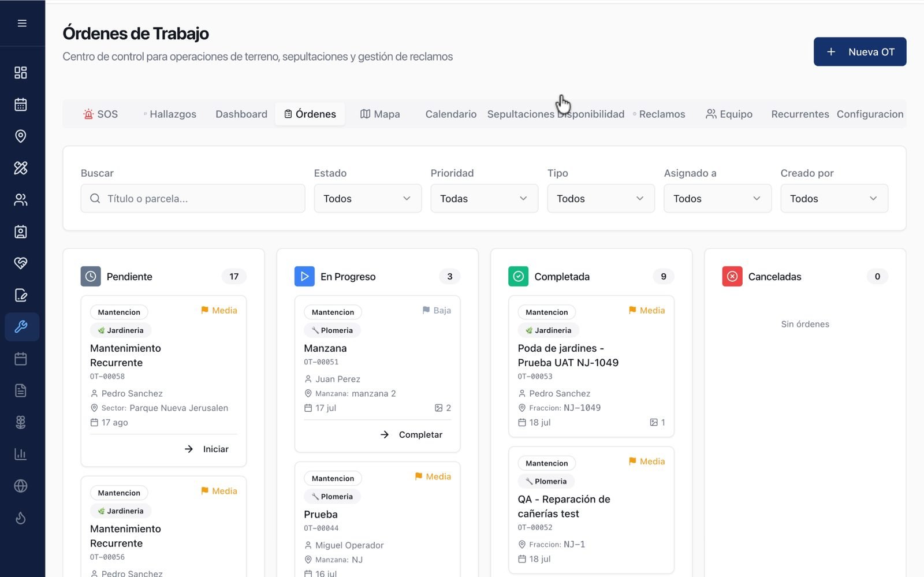This screenshot has height=577, width=924.
Task: Click the Plomeria tag on OT-00052 card
Action: tap(546, 481)
